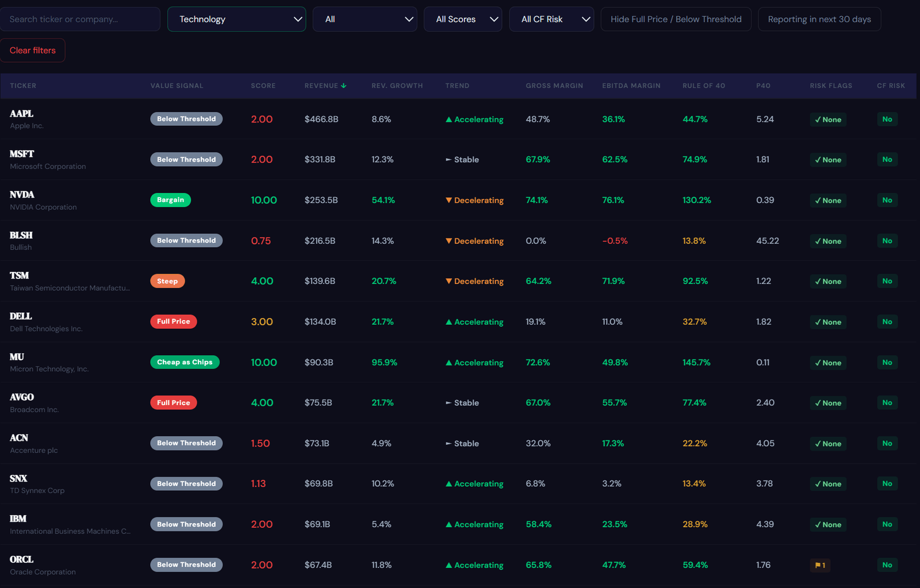920x588 pixels.
Task: Click BLSH Decelerating down-triangle icon
Action: coord(448,241)
